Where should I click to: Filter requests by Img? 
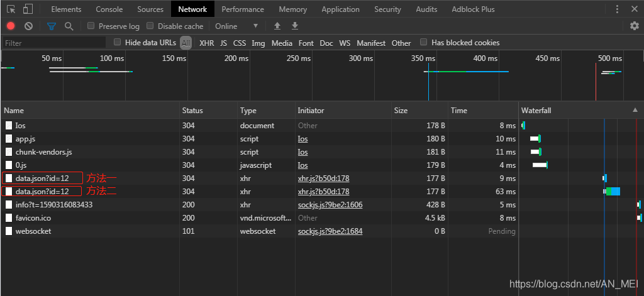(258, 43)
